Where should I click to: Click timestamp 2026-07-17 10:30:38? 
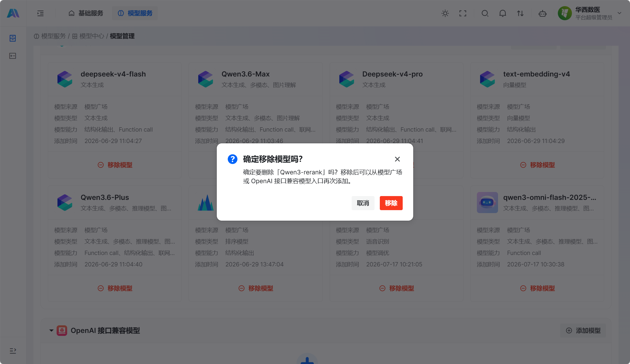coord(536,264)
